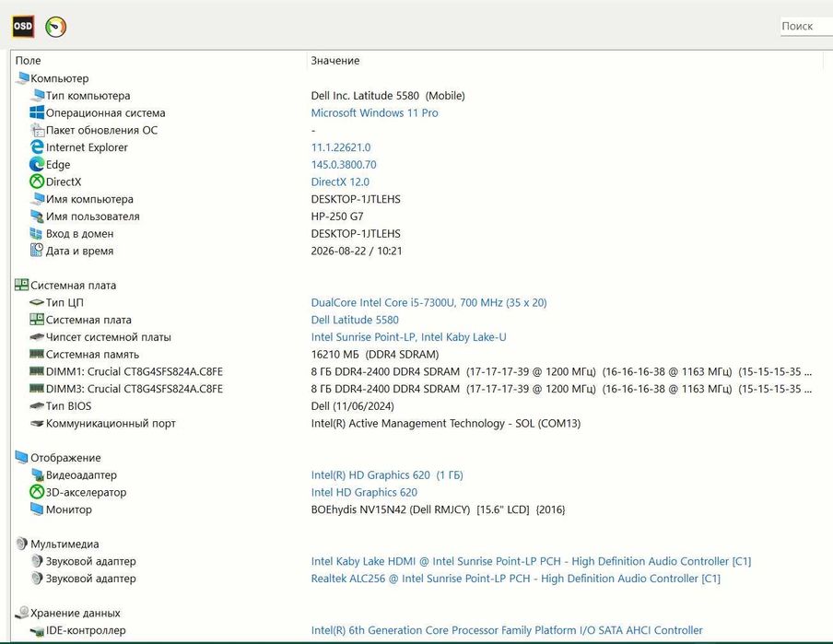Click the OSD panel toolbar icon

click(x=23, y=26)
